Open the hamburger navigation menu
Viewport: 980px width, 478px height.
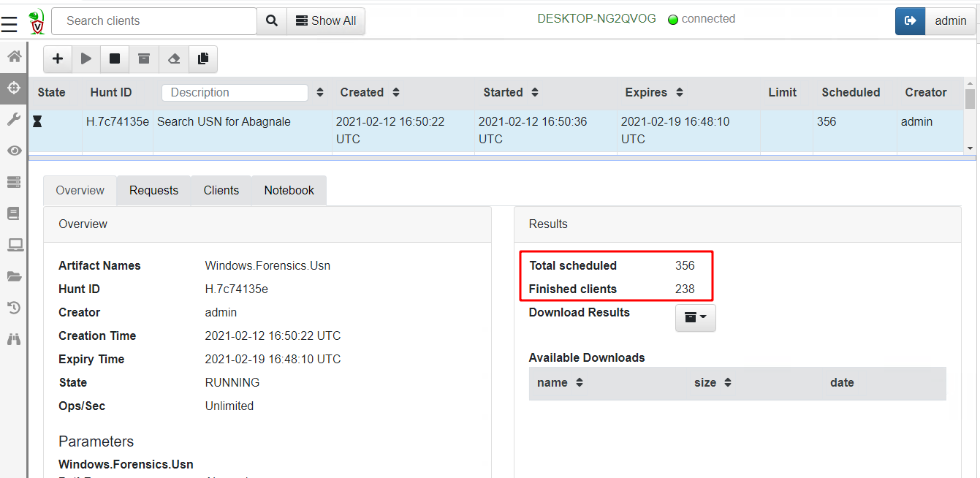click(9, 24)
